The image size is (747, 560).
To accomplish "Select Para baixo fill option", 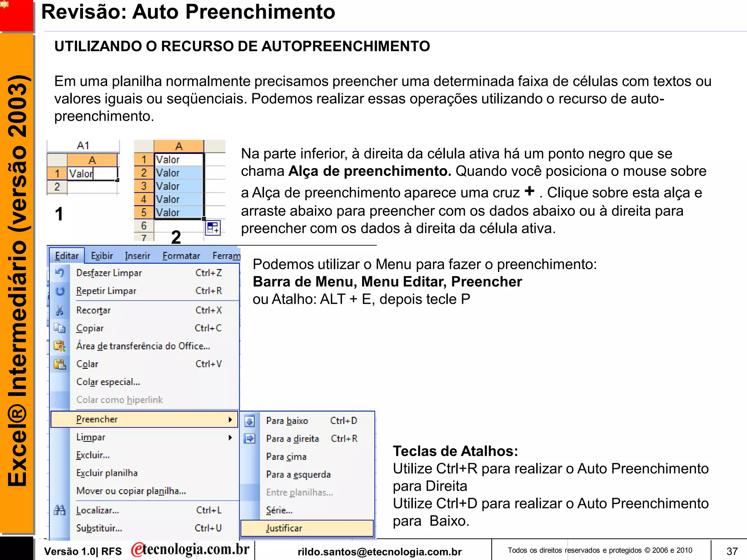I will point(307,421).
